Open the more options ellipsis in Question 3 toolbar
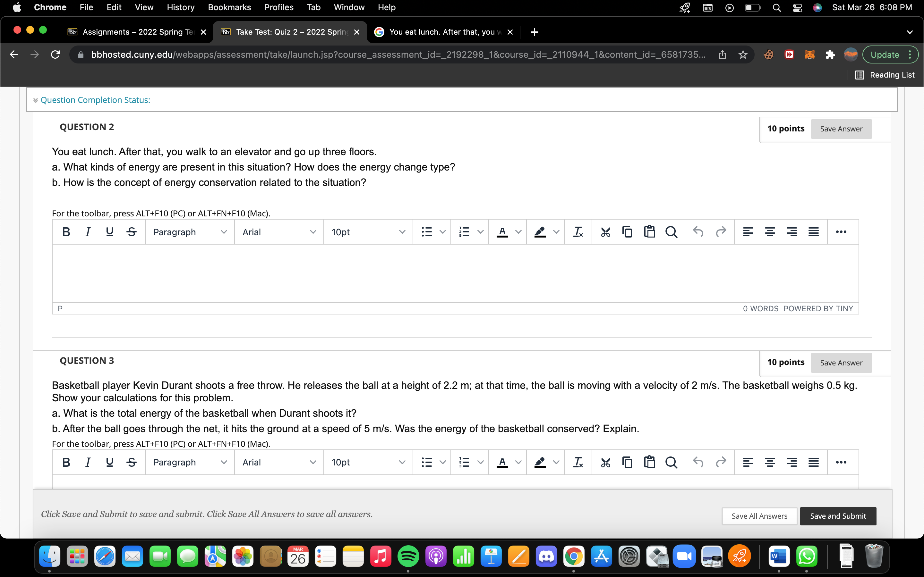Screen dimensions: 924x577 841,462
